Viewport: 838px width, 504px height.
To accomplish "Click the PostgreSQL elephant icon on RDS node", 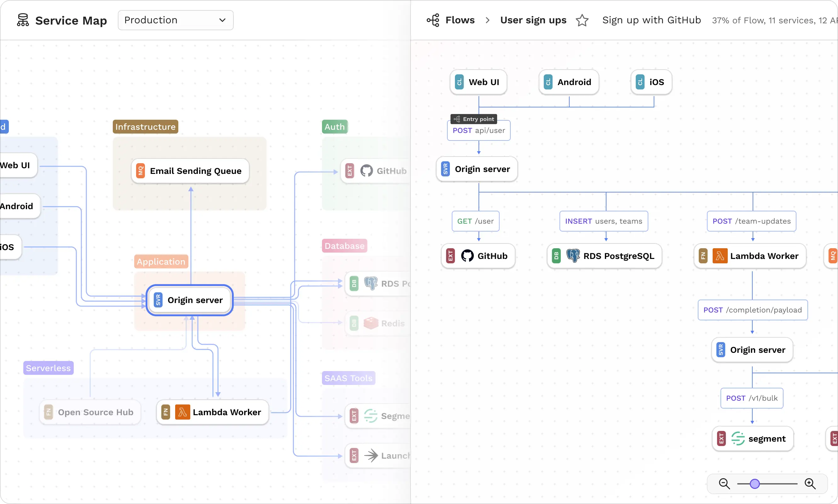I will click(573, 256).
